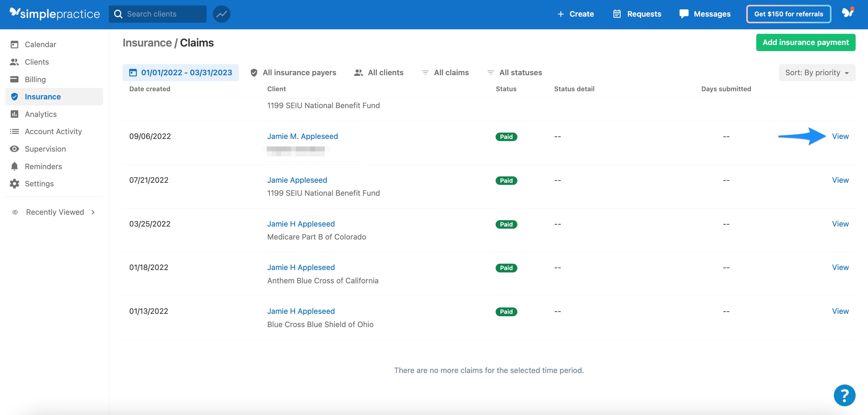Open the help question mark button
The width and height of the screenshot is (868, 415).
click(x=844, y=395)
